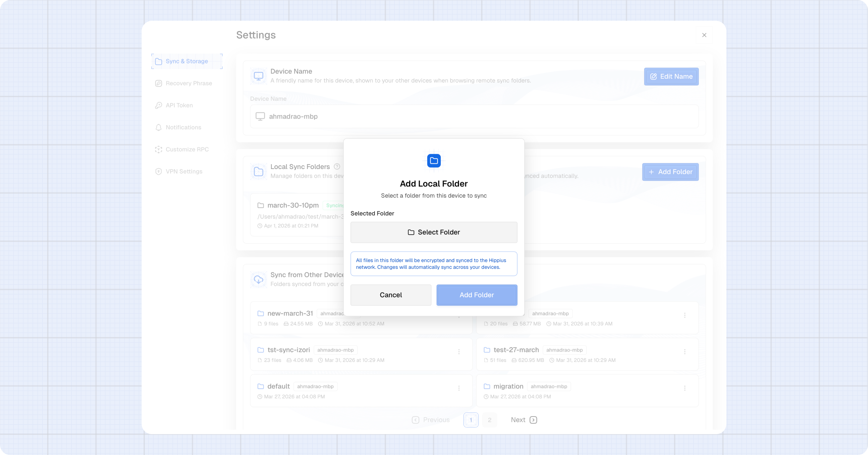Open Sync & Storage settings tab
Screen dimensions: 868x455
click(187, 61)
